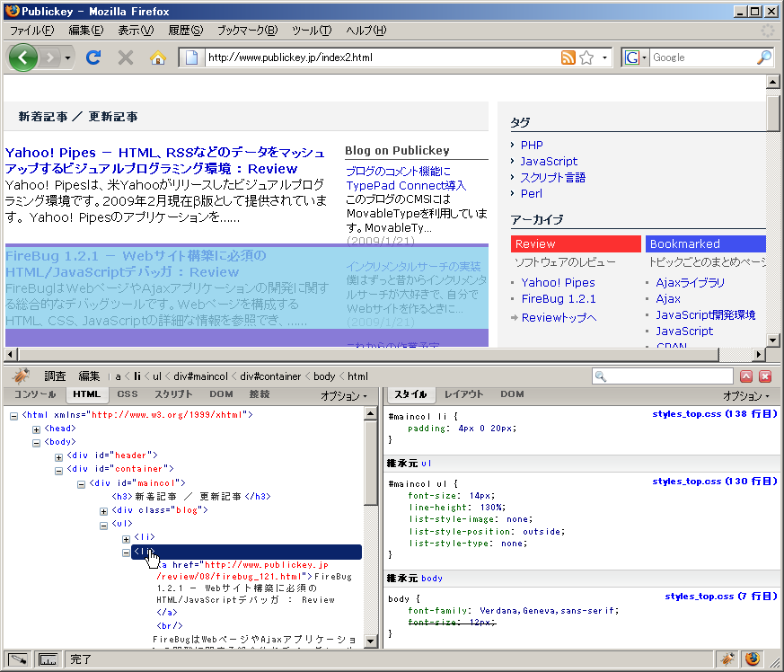Open left panel オプション dropdown
Screen dimensions: 784x672
point(344,396)
